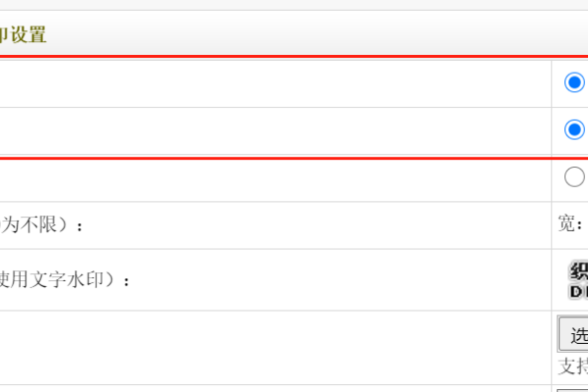Select the radio button in the second red-outlined row
The height and width of the screenshot is (392, 588).
(x=574, y=129)
